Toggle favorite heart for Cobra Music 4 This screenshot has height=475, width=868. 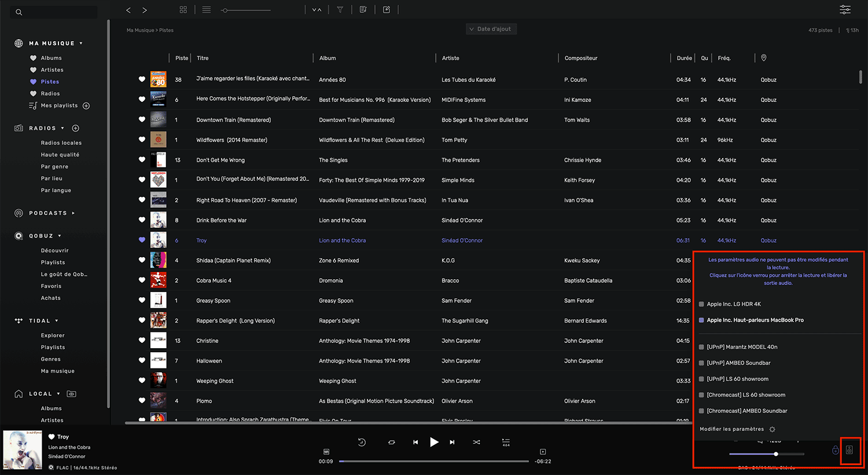pyautogui.click(x=142, y=280)
